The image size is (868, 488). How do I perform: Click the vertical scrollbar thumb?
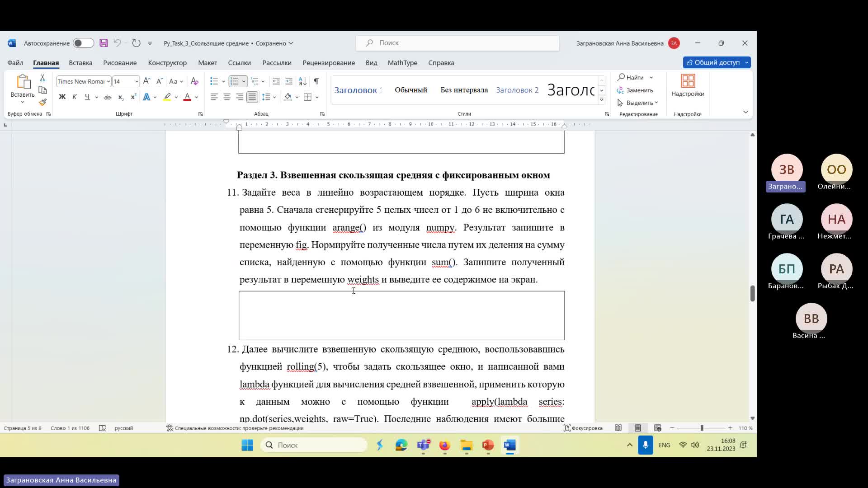(x=752, y=293)
